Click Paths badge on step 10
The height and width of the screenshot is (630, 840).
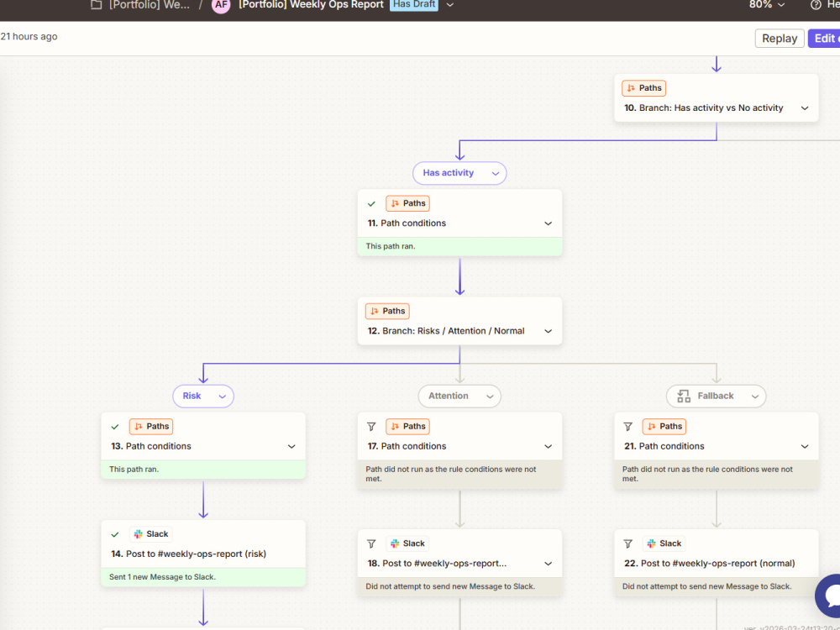[644, 88]
